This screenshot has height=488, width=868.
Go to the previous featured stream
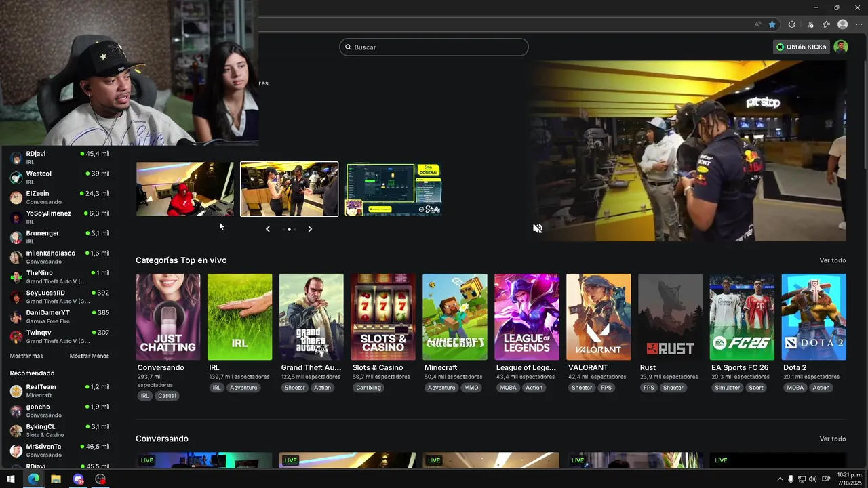[268, 229]
